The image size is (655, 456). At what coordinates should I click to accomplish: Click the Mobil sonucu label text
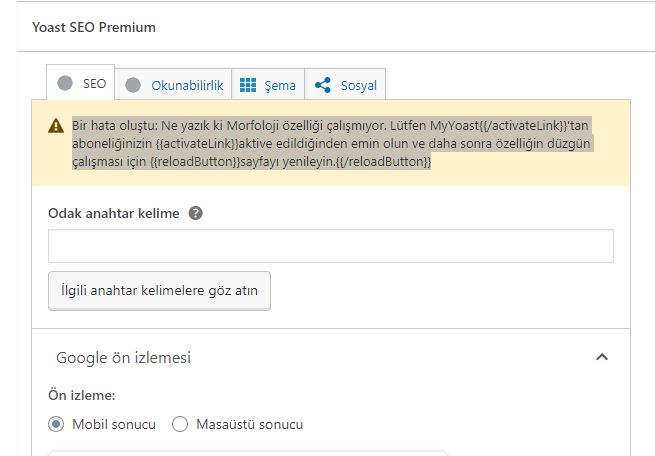click(114, 424)
